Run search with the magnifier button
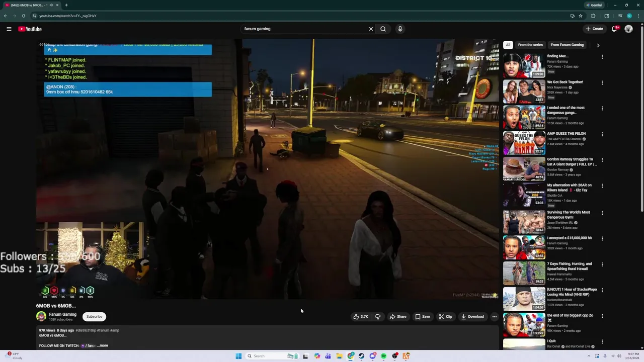Viewport: 644px width, 362px height. point(383,29)
